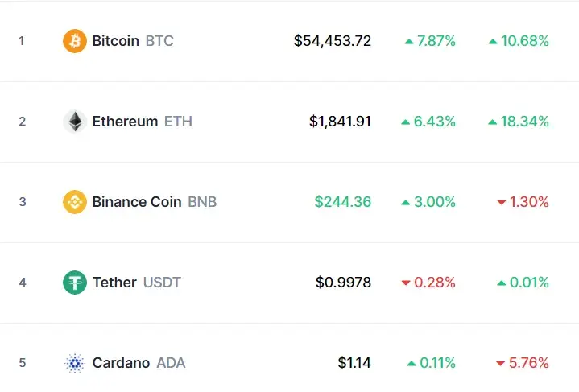579x392 pixels.
Task: Click the Ethereum diamond logo icon
Action: (x=75, y=122)
